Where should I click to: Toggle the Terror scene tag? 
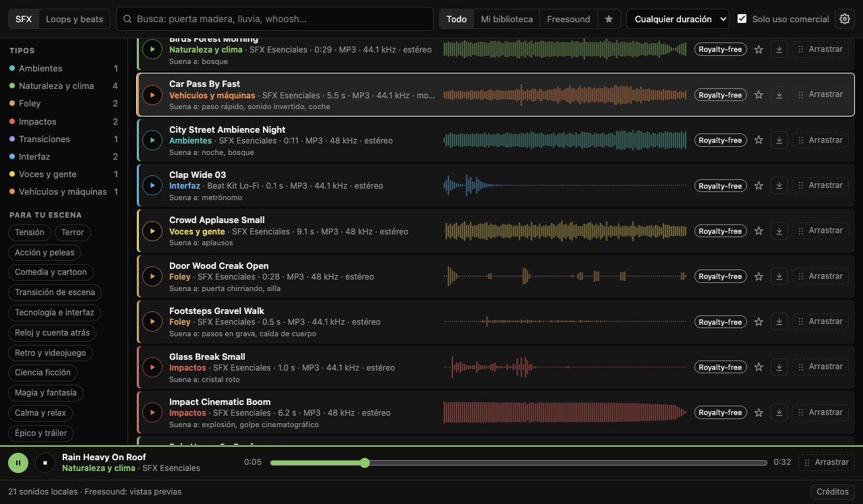[x=73, y=232]
